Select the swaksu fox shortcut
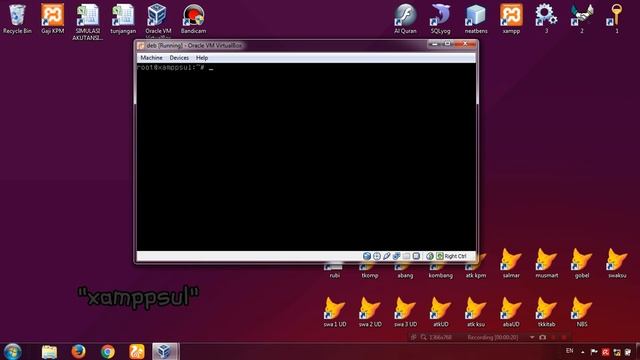The image size is (640, 360). tap(617, 264)
